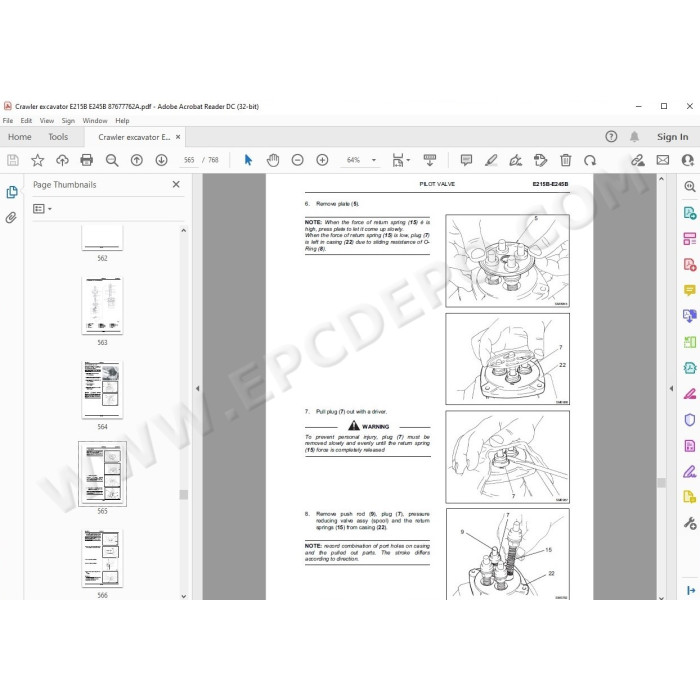Open the File menu
Screen dimensions: 700x700
[8, 121]
